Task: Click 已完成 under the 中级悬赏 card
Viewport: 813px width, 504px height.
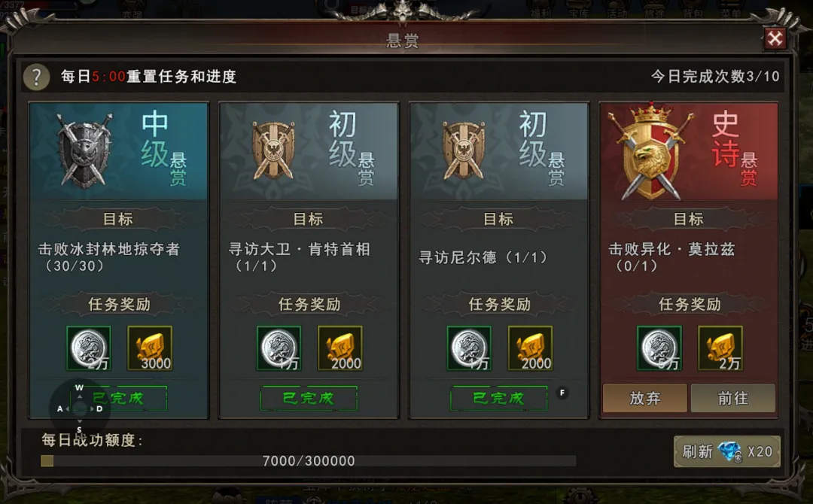Action: 118,399
